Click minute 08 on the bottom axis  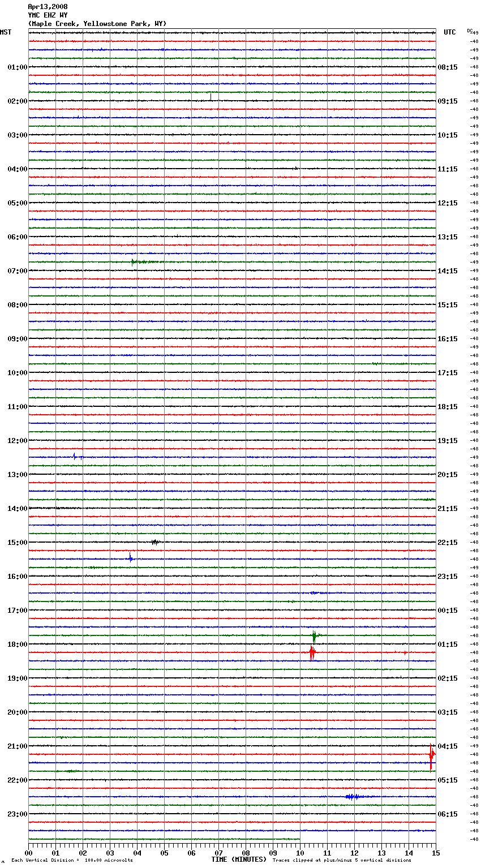click(x=246, y=853)
